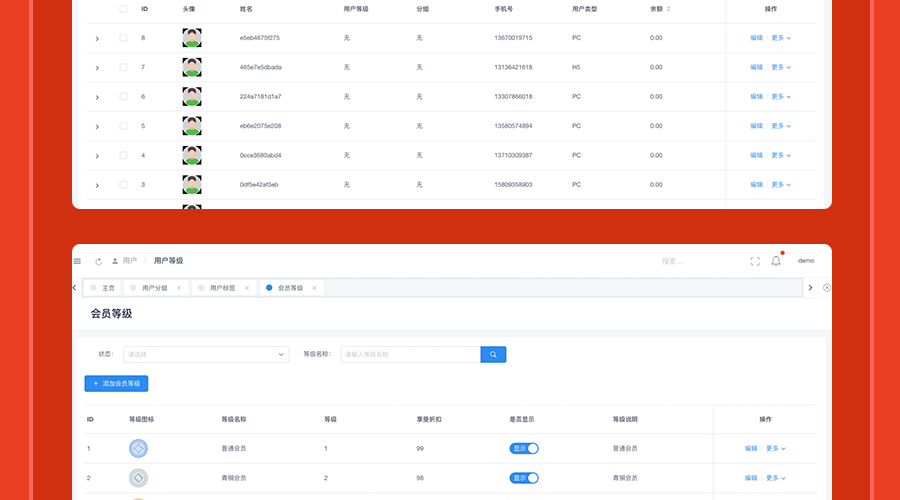Check the row for user ID 5
Screen dimensions: 900x500
click(x=123, y=126)
